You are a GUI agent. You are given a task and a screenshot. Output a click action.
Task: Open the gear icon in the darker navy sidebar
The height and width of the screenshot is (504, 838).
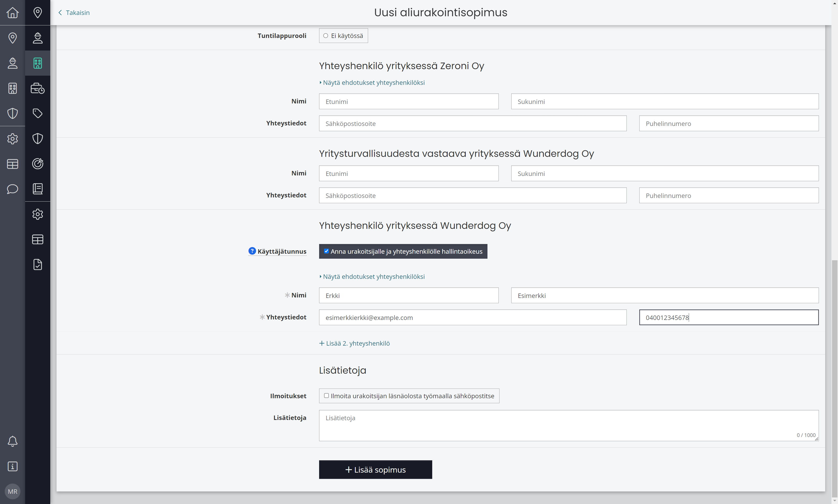(x=38, y=214)
